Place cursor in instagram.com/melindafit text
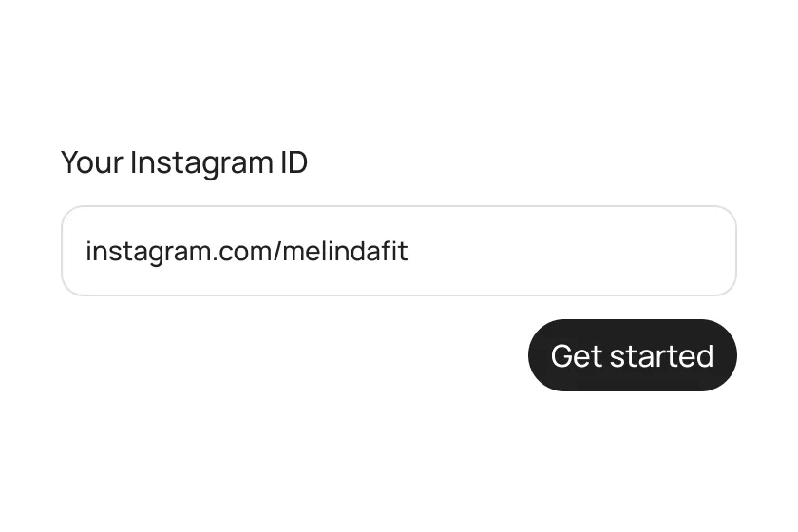Image resolution: width=798 pixels, height=532 pixels. tap(247, 251)
